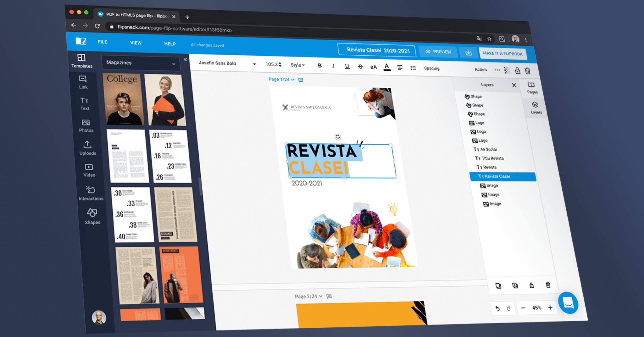Open the Interactions panel
The image size is (644, 337).
tap(91, 193)
